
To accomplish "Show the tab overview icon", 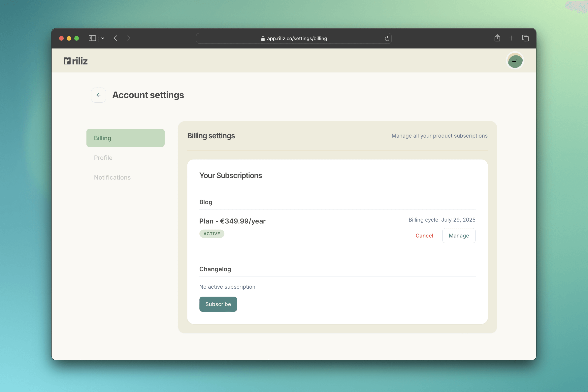I will point(525,38).
